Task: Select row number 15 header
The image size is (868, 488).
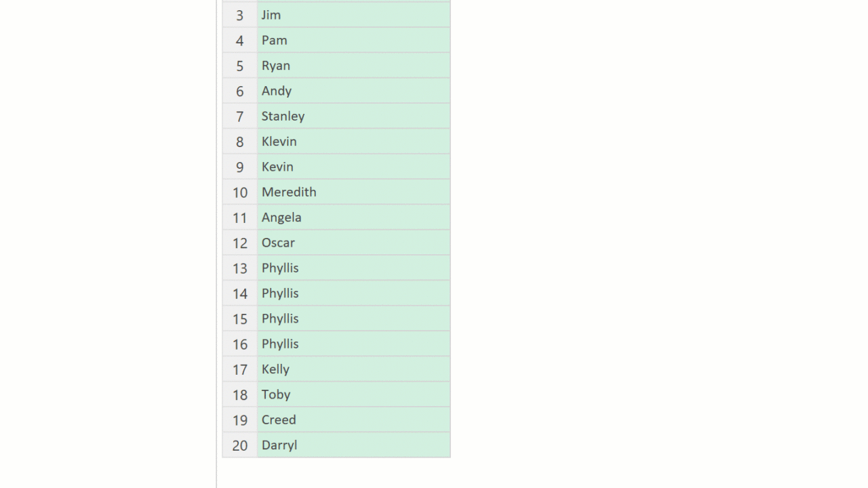Action: click(x=239, y=319)
